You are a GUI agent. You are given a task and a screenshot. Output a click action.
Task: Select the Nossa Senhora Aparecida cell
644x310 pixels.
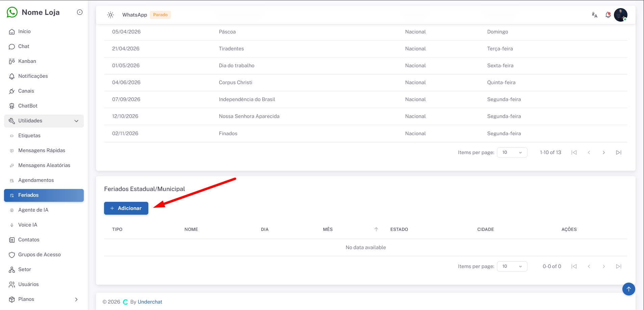249,116
